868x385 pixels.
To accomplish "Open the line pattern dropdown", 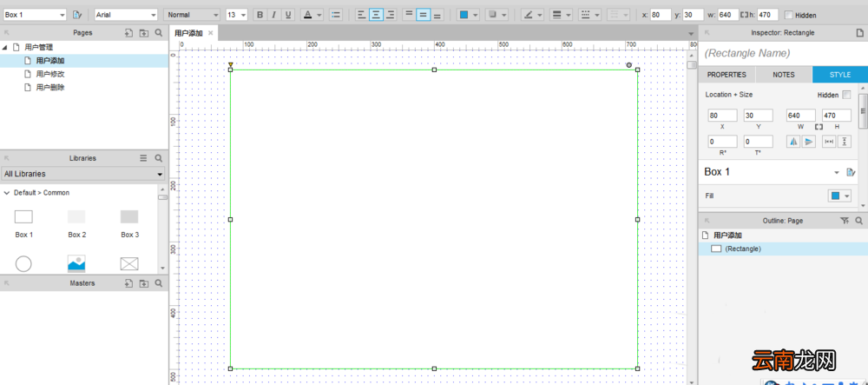I will (x=589, y=15).
